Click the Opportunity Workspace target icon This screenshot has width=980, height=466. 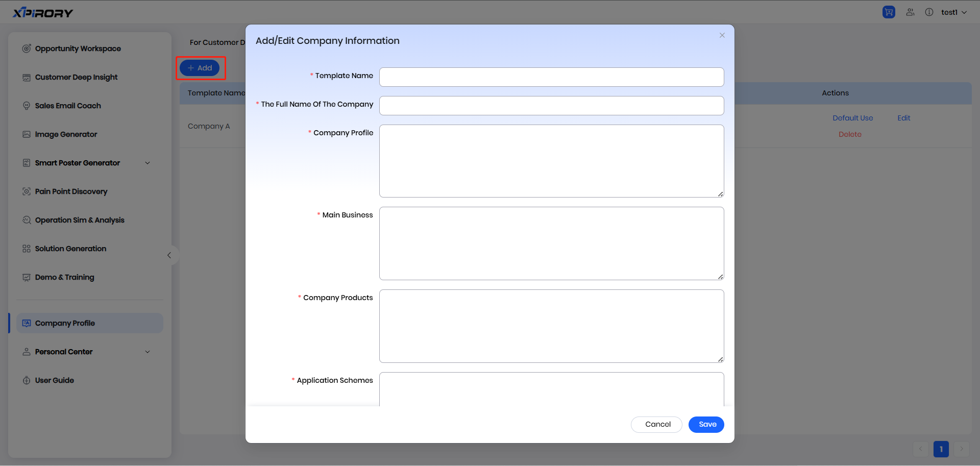[27, 48]
